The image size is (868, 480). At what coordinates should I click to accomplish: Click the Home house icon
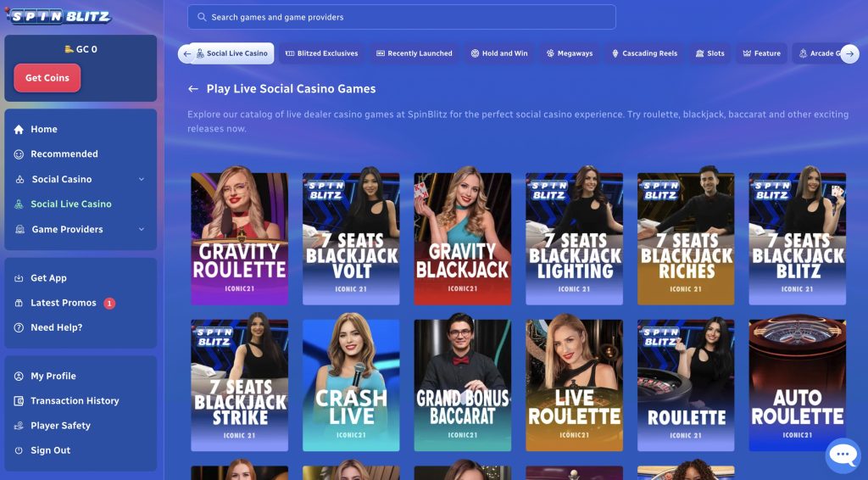[x=19, y=130]
